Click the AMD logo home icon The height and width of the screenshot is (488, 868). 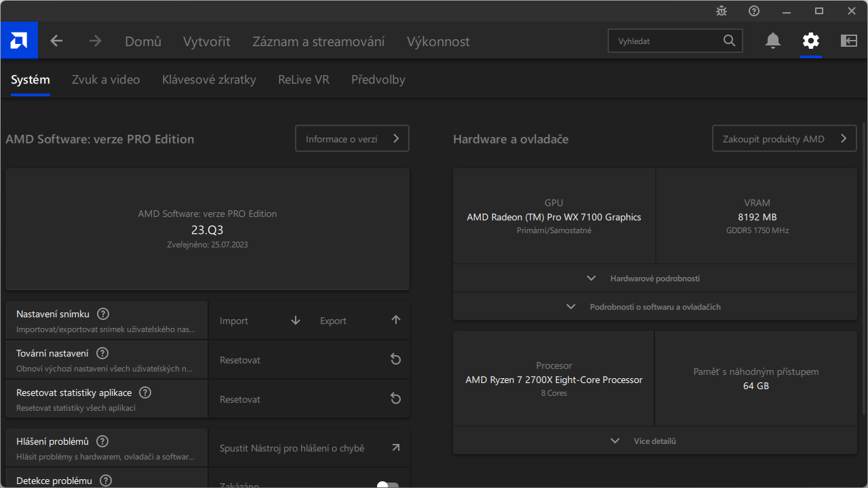pyautogui.click(x=19, y=41)
